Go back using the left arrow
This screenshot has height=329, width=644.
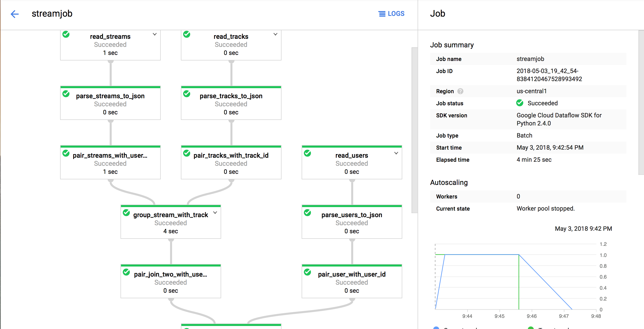click(15, 14)
